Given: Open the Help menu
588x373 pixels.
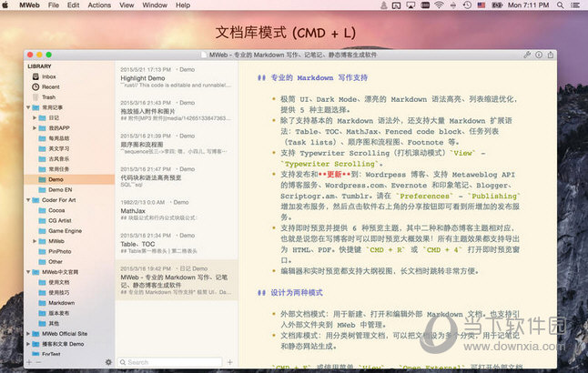Looking at the screenshot, I should 183,5.
